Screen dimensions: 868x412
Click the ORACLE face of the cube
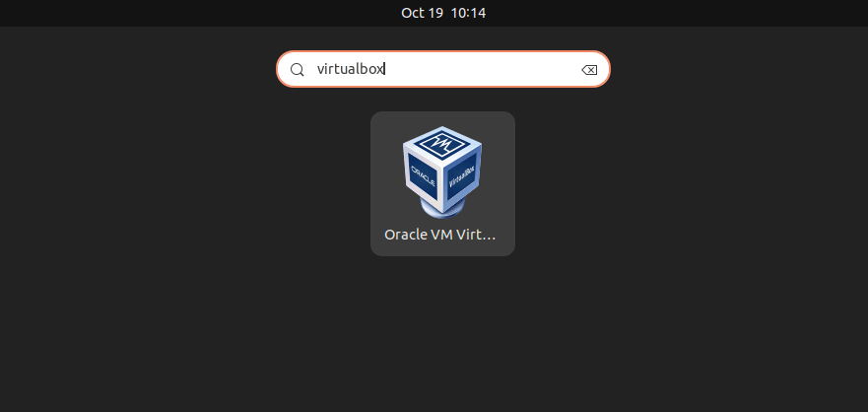pos(423,173)
